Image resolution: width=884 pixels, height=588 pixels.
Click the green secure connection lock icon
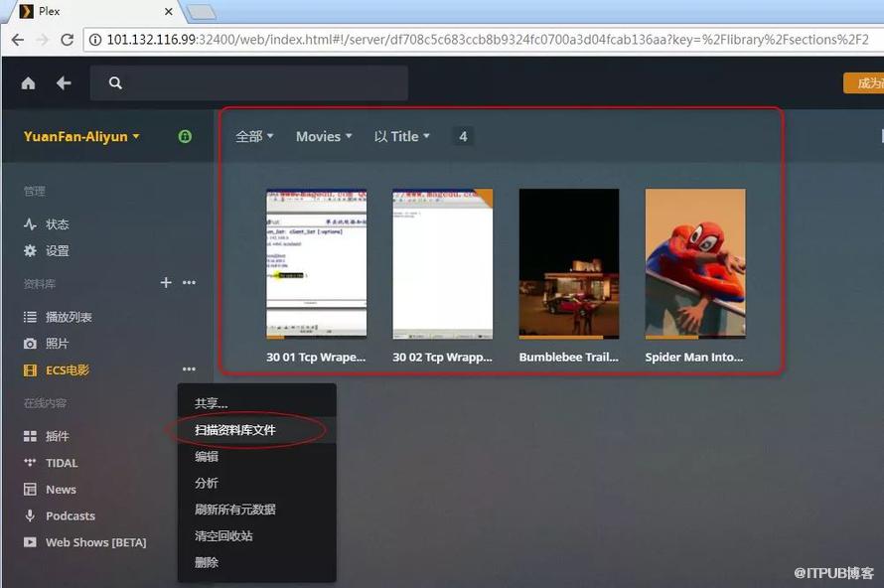pyautogui.click(x=185, y=137)
